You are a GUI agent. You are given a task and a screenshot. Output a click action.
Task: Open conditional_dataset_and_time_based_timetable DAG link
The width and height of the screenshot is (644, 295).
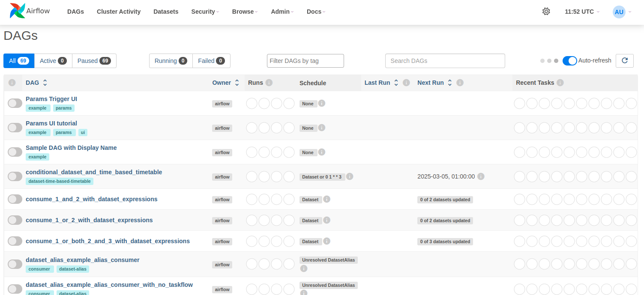pos(94,172)
